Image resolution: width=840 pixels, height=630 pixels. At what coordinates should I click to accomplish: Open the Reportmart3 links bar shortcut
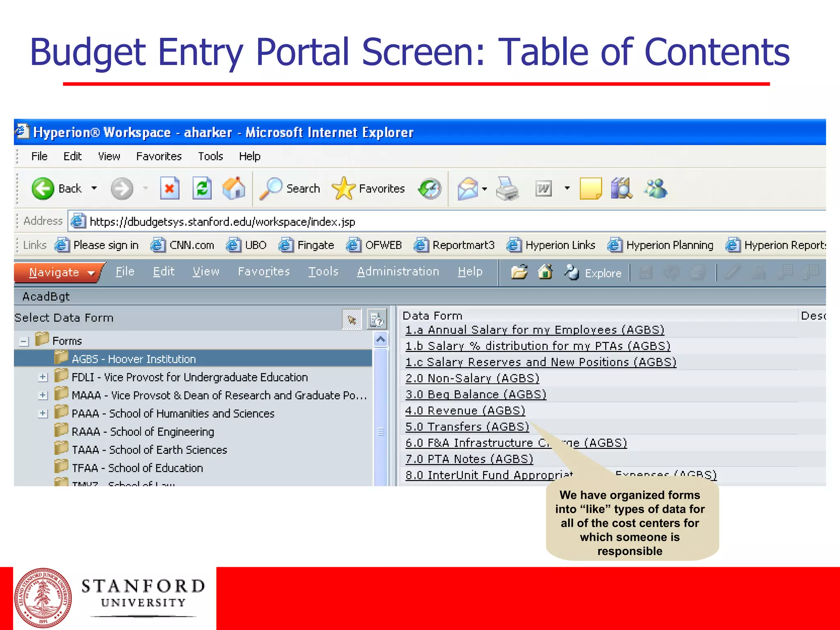(454, 245)
